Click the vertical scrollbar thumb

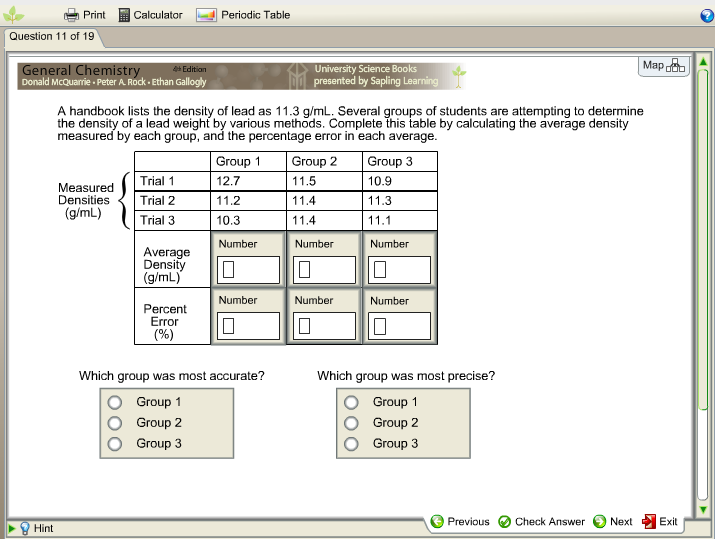click(703, 239)
